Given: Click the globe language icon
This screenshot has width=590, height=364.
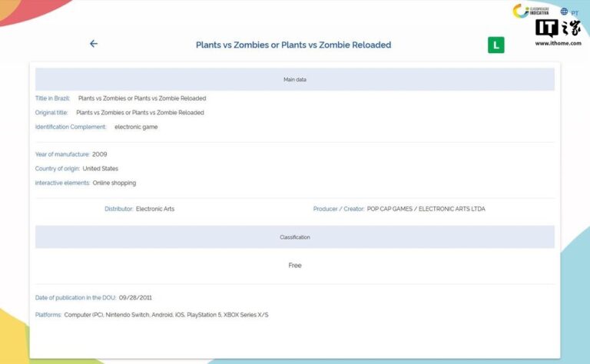Looking at the screenshot, I should [565, 12].
